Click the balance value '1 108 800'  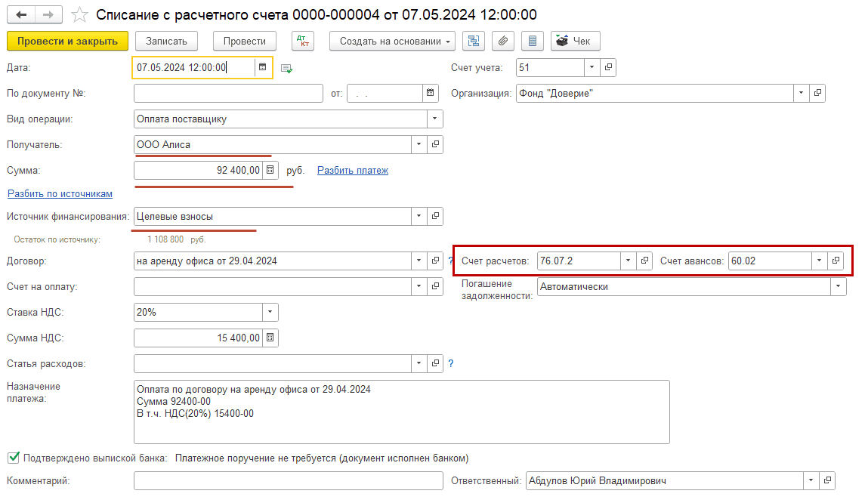(165, 239)
